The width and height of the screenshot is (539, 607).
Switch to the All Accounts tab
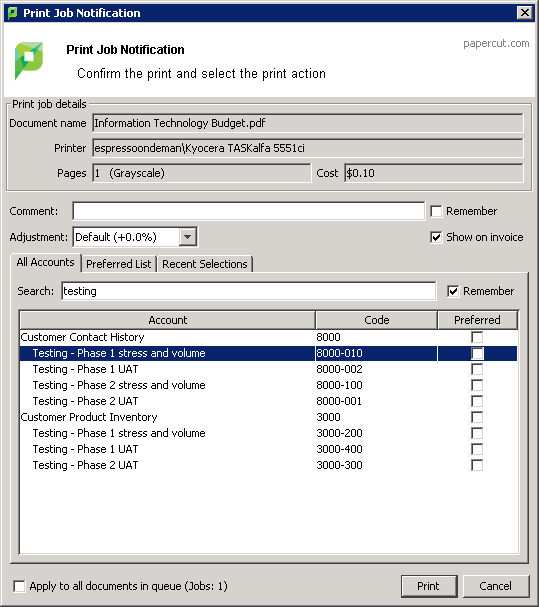point(45,262)
